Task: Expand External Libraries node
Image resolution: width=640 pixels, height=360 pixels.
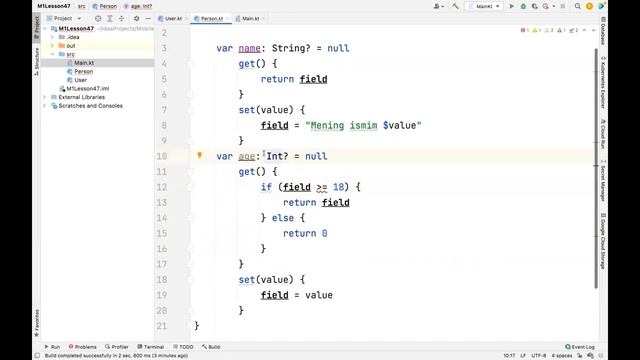Action: point(45,97)
